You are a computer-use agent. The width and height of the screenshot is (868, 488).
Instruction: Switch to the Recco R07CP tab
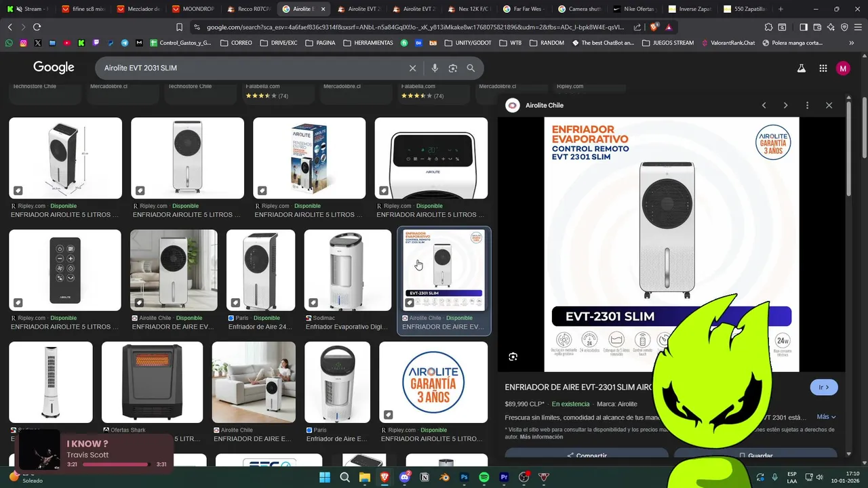pos(249,9)
